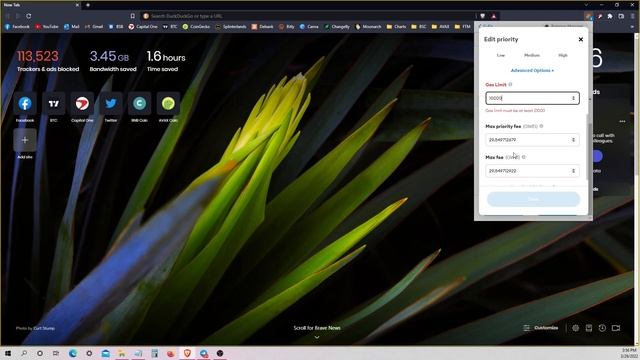
Task: Open the Changelly bookmark
Action: [337, 27]
